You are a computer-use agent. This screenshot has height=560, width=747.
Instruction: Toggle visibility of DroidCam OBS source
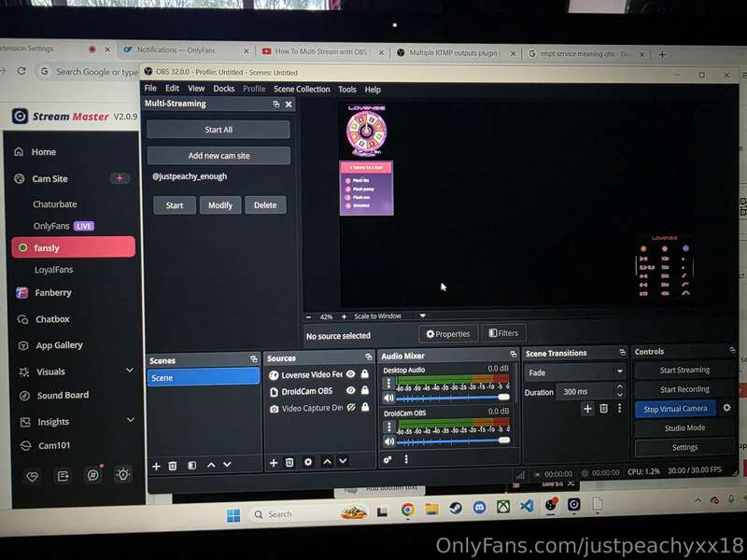(x=351, y=391)
